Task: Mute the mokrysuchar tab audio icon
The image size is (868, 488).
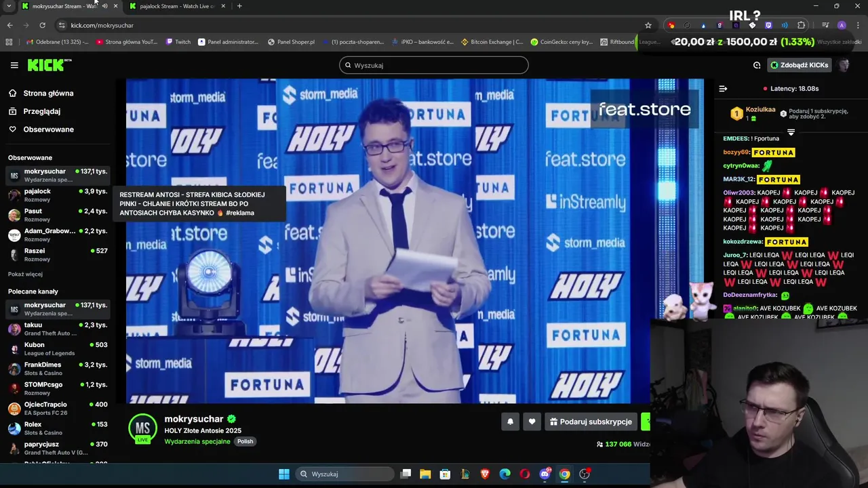Action: point(104,6)
